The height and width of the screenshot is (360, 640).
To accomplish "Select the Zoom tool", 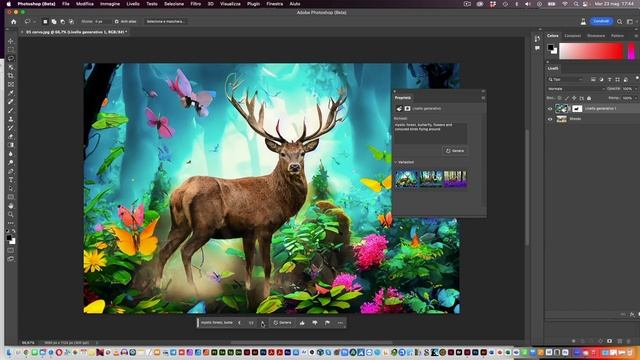I will [11, 214].
